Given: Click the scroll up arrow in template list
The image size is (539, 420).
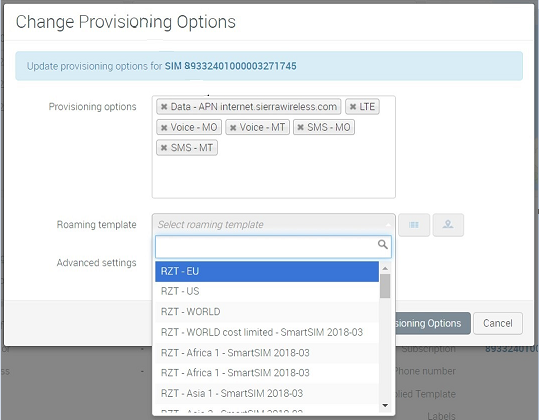Looking at the screenshot, I should [385, 268].
